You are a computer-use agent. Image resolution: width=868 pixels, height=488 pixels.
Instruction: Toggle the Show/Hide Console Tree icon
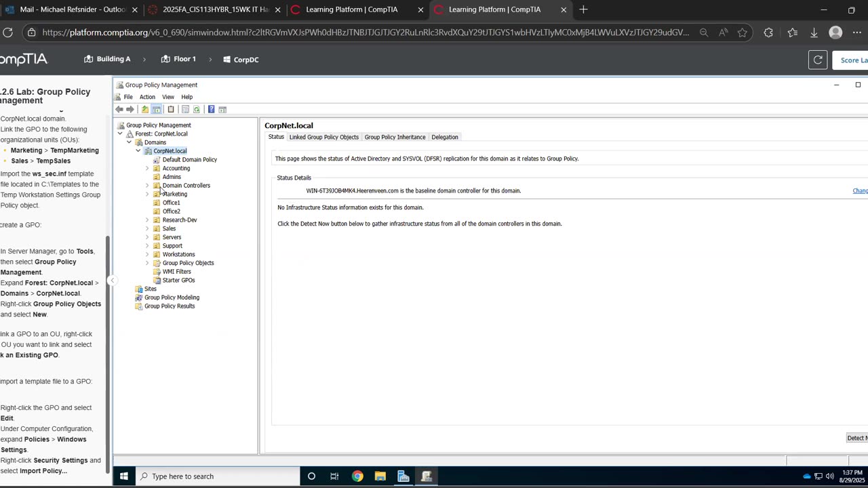click(x=156, y=109)
